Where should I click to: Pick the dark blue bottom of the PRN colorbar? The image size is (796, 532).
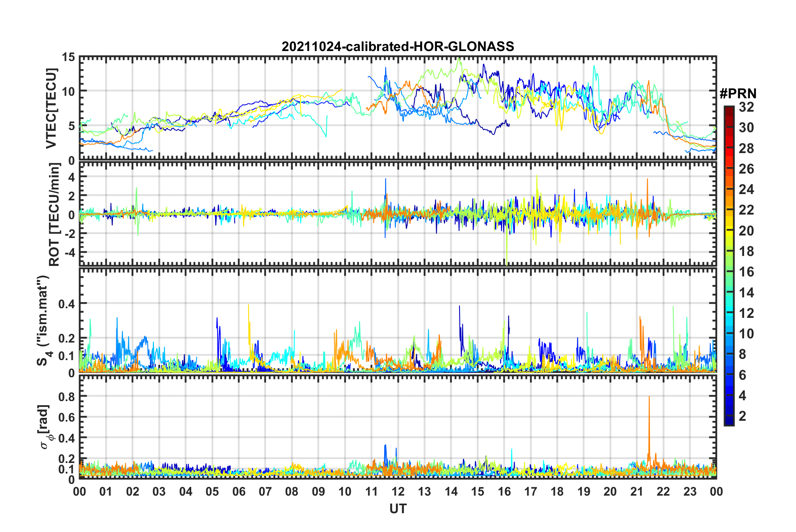(x=729, y=422)
